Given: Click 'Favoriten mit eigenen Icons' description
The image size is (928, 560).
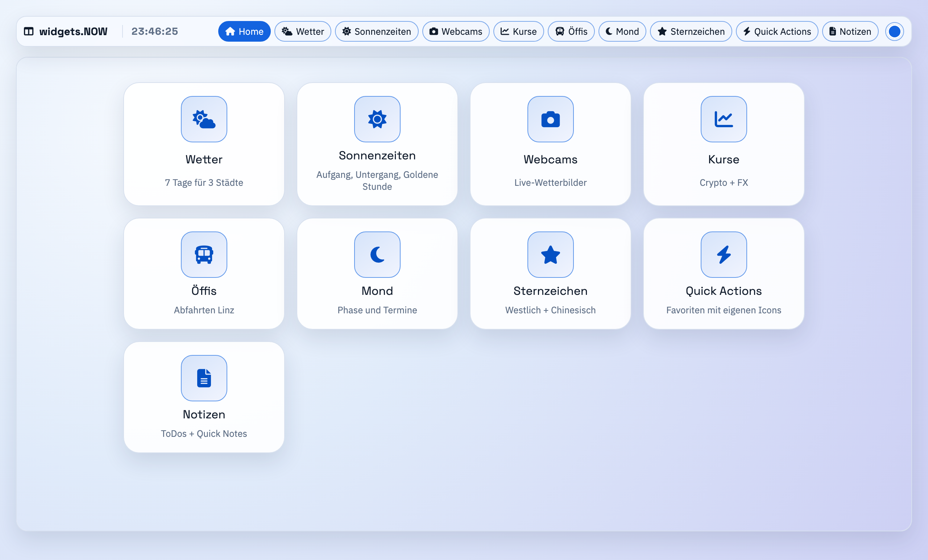Looking at the screenshot, I should (724, 310).
